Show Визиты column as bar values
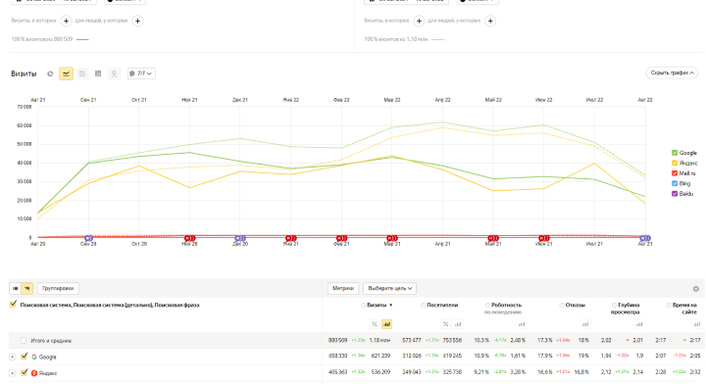Screen dimensions: 706x384 pos(386,324)
